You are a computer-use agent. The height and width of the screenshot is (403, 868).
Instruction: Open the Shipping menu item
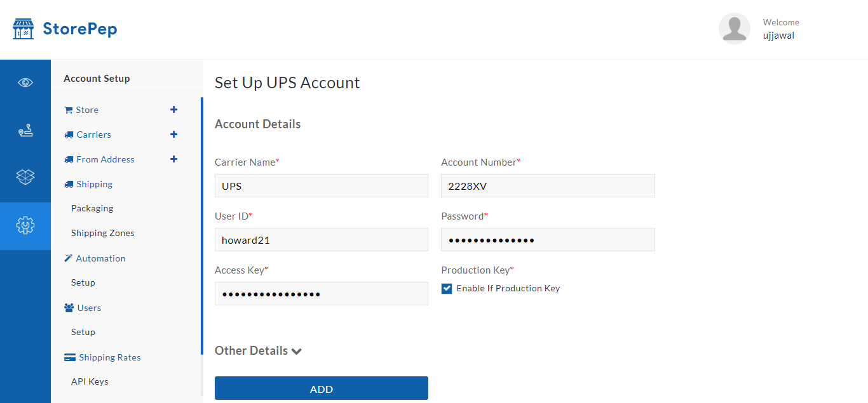95,184
